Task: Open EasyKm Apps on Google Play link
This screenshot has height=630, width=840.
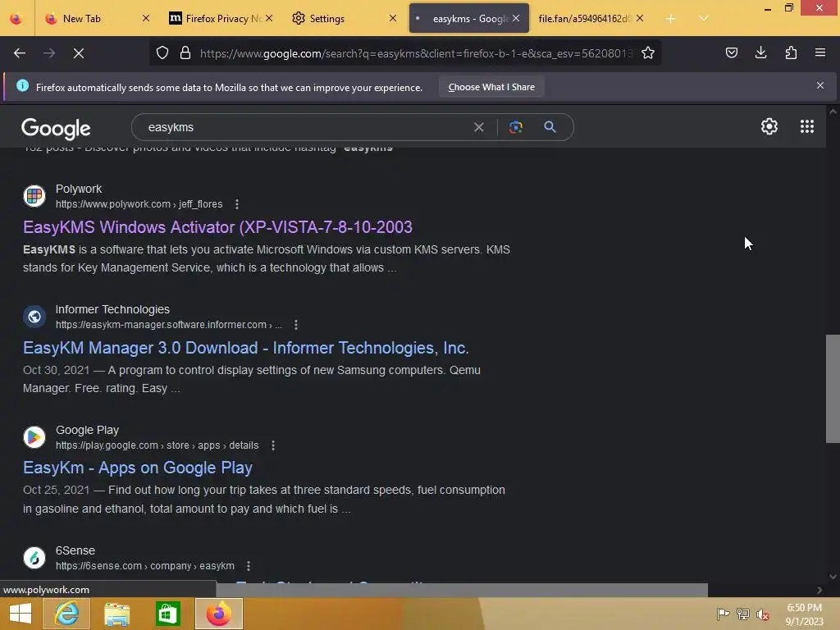Action: pos(138,468)
